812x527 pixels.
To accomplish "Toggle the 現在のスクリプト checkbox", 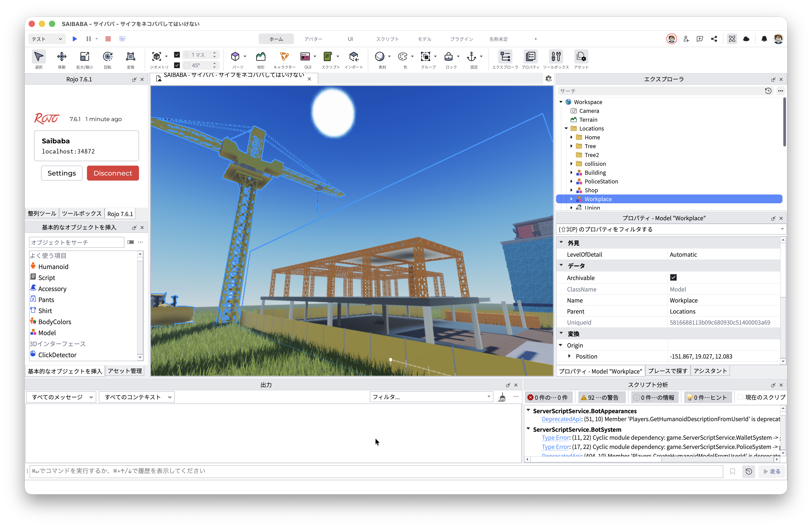I will [x=740, y=398].
